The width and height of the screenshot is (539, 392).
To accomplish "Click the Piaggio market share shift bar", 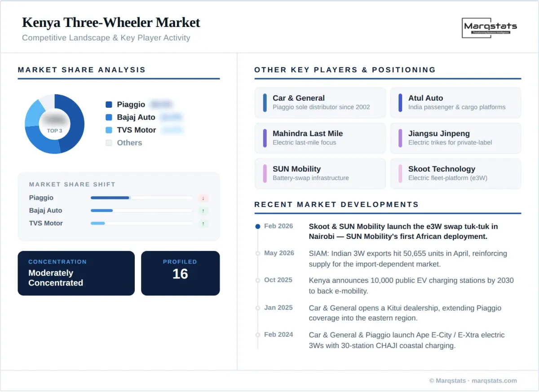I will [141, 198].
